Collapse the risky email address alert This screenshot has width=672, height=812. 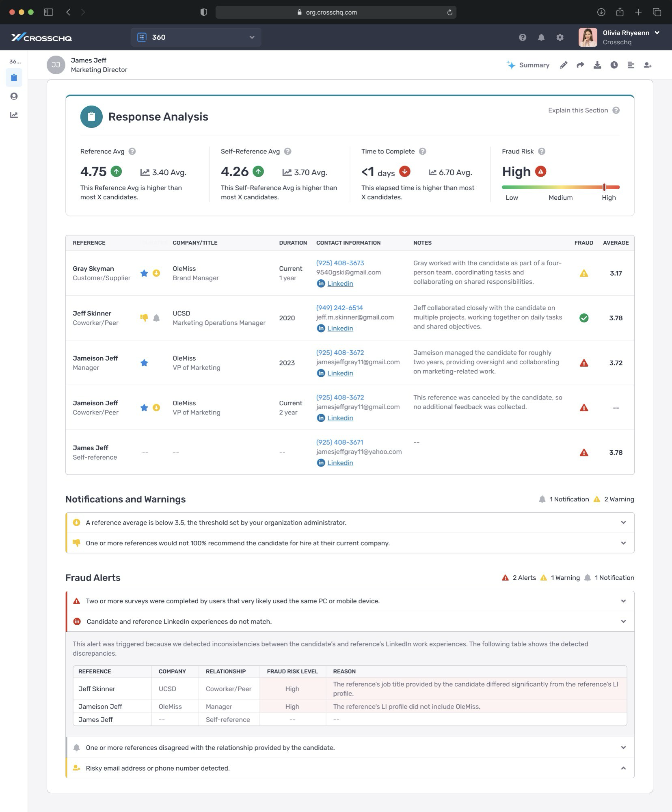[x=623, y=768]
